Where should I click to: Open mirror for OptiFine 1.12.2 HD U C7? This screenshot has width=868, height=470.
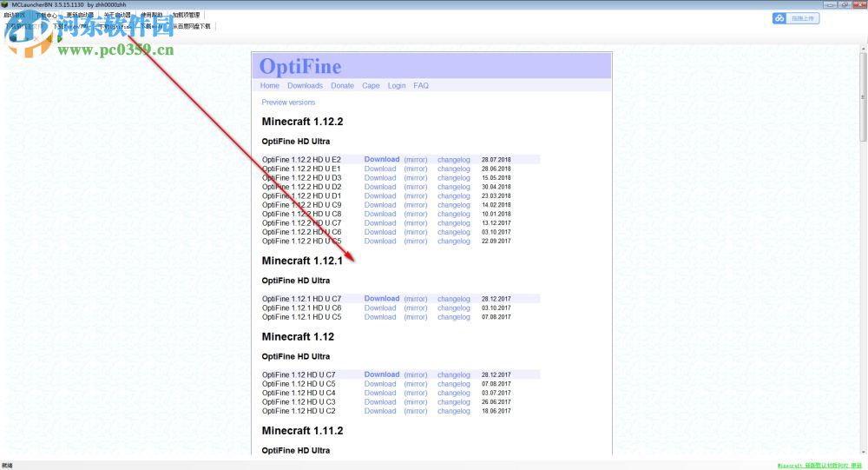point(416,222)
